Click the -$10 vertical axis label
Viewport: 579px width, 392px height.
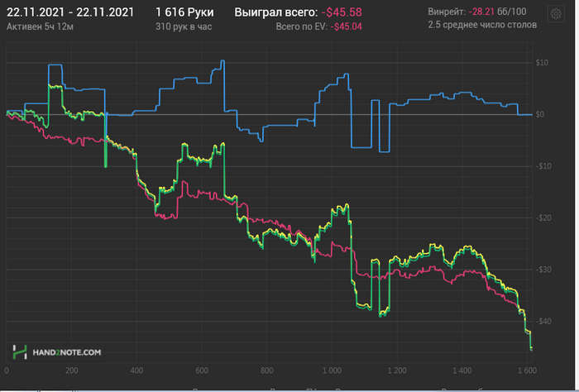[542, 166]
